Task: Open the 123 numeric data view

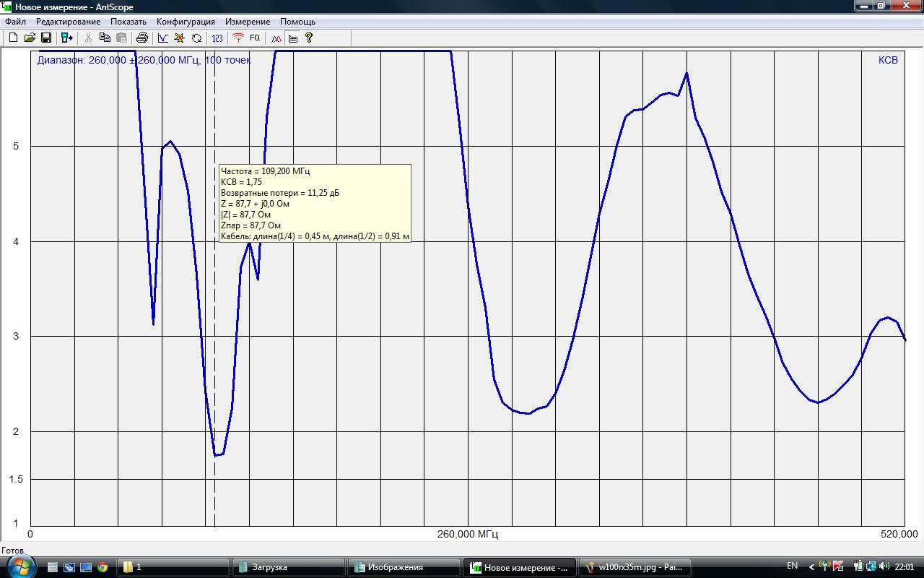Action: point(217,38)
